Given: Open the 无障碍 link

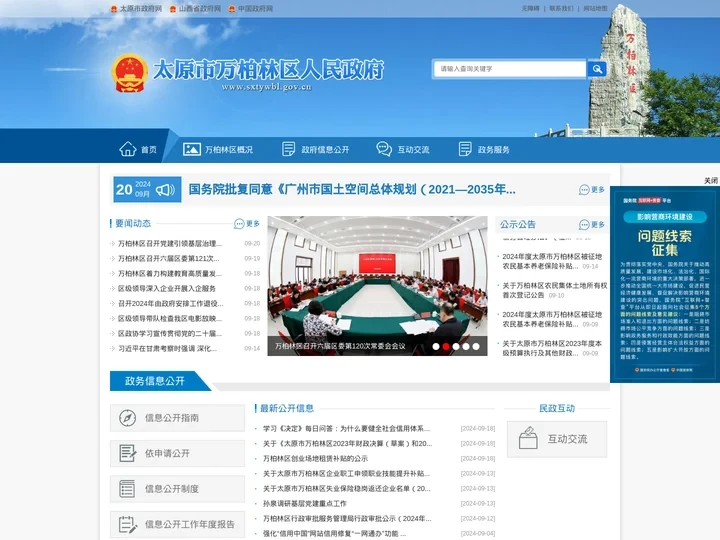Looking at the screenshot, I should coord(530,8).
